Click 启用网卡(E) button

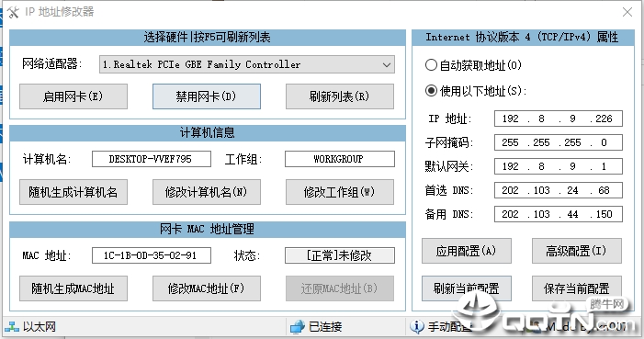click(x=73, y=96)
